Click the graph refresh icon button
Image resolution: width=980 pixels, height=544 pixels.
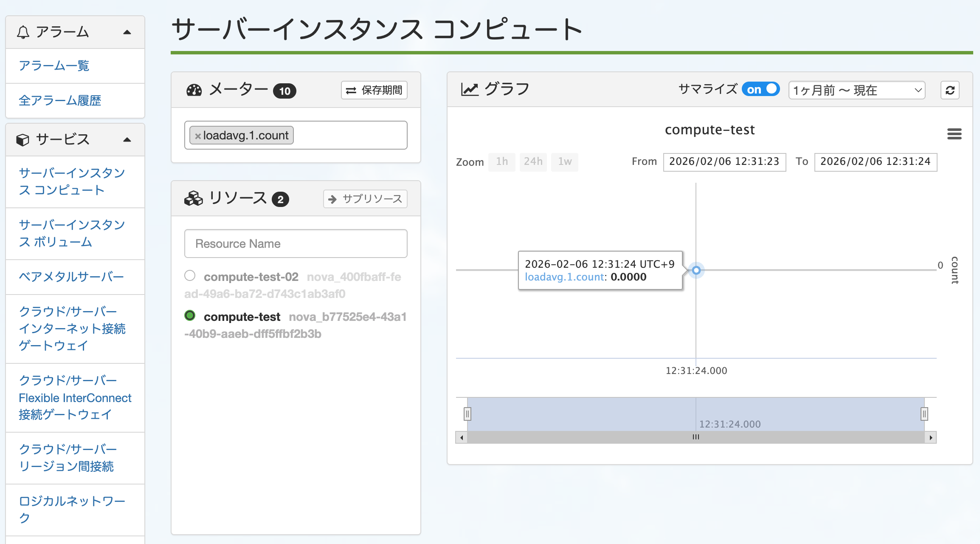[x=950, y=90]
